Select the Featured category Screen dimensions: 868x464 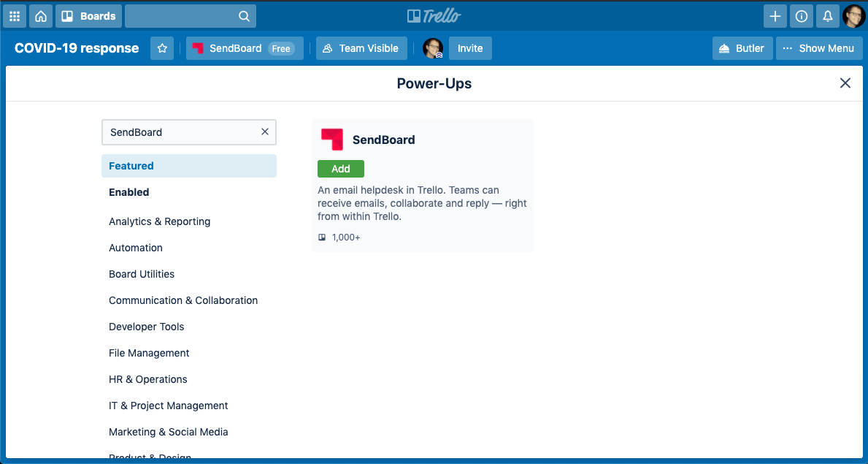pos(189,166)
